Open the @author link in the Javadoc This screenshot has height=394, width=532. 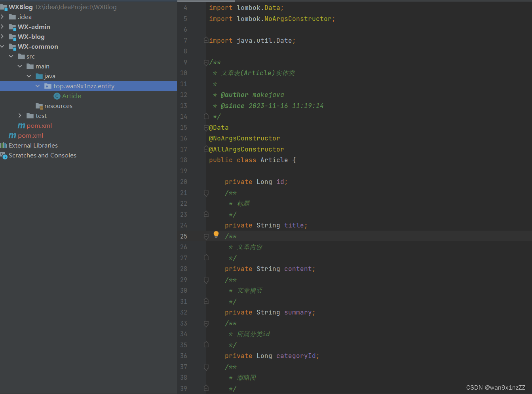tap(234, 95)
